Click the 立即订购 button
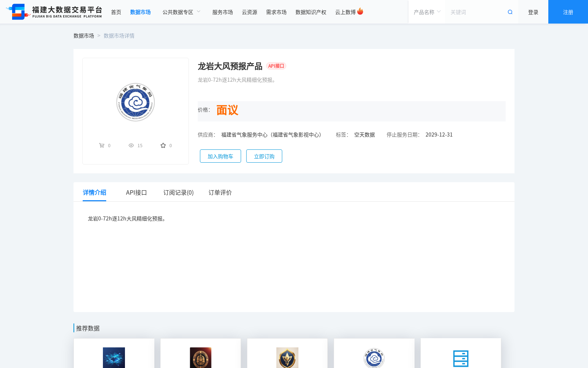Image resolution: width=588 pixels, height=368 pixels. (264, 156)
